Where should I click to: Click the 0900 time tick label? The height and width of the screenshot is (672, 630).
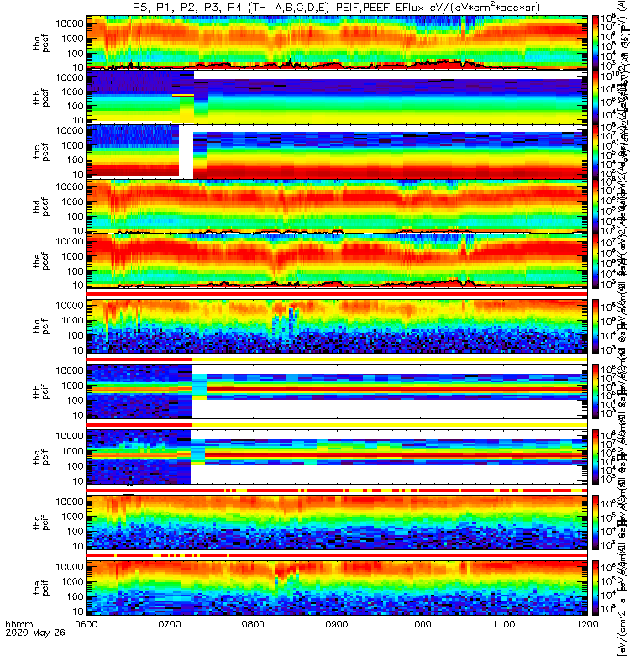[337, 624]
